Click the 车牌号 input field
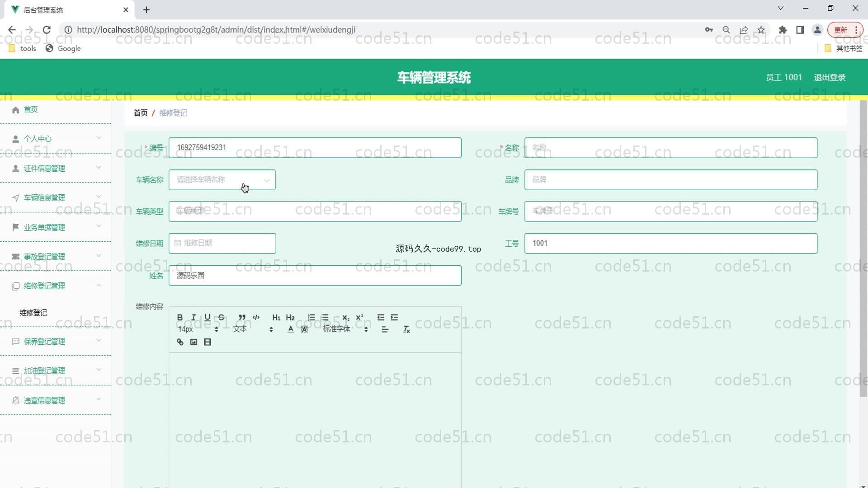The height and width of the screenshot is (488, 868). tap(670, 211)
